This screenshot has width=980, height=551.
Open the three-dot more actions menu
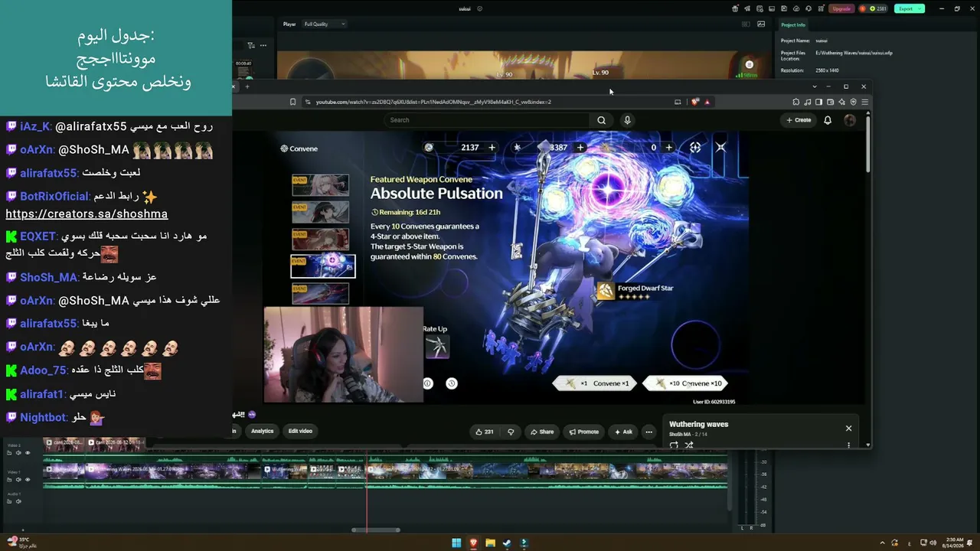pos(648,432)
